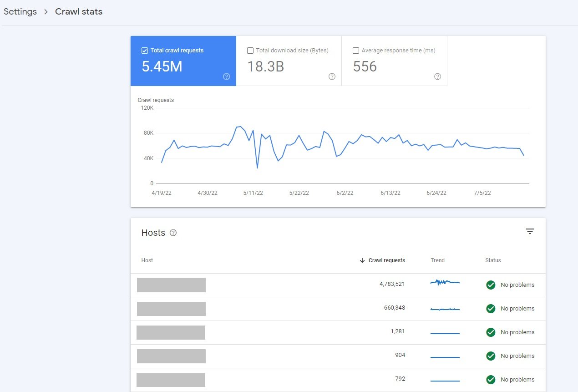Sort by Crawl requests column arrow
Image resolution: width=578 pixels, height=392 pixels.
(362, 260)
